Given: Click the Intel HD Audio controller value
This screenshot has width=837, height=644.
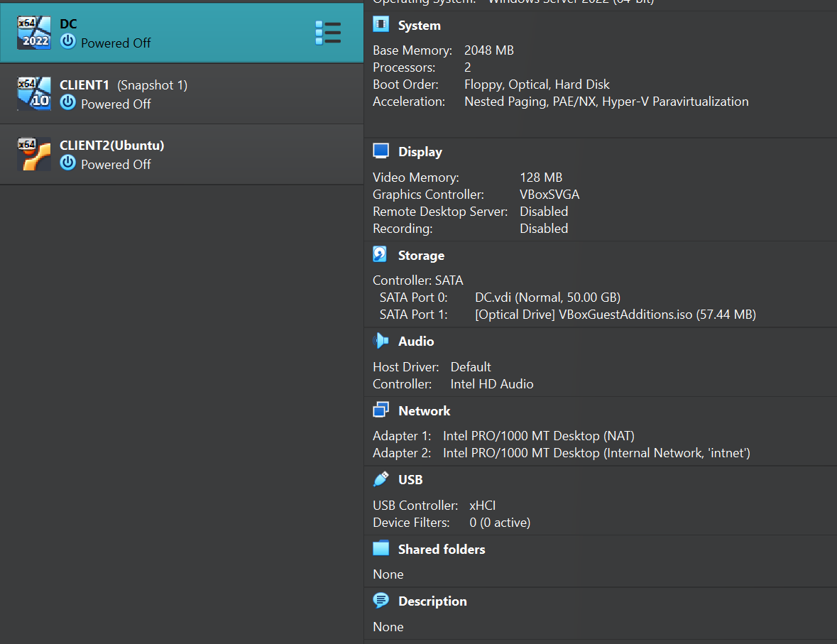Looking at the screenshot, I should pyautogui.click(x=492, y=384).
